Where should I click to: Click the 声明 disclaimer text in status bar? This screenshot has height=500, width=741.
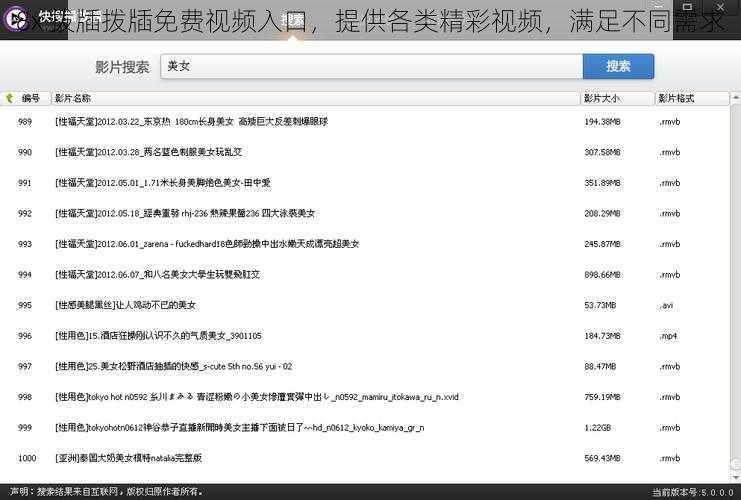coord(106,492)
